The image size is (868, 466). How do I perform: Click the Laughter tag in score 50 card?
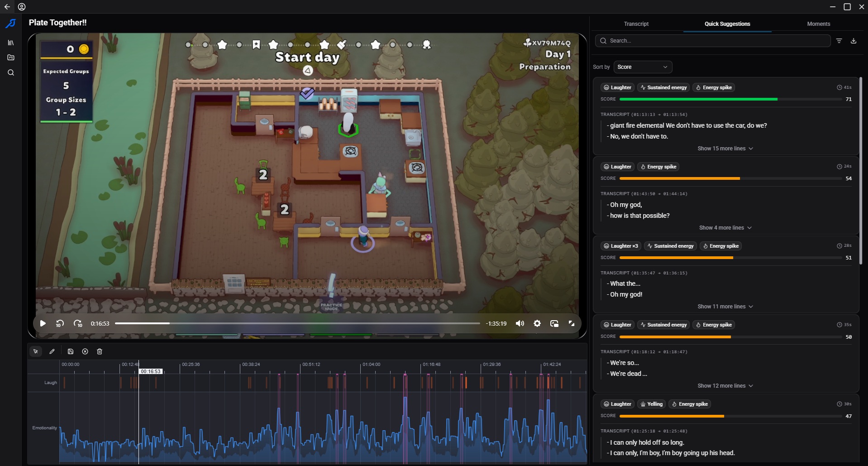tap(617, 325)
